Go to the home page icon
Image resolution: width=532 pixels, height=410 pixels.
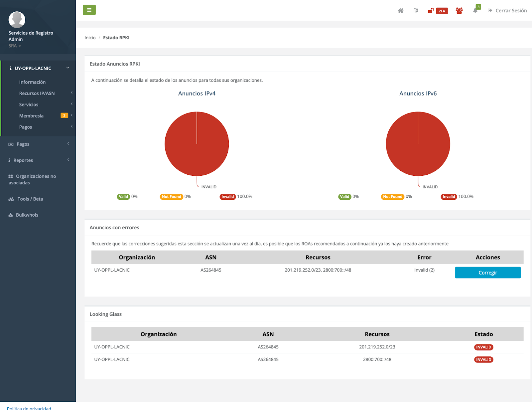click(x=400, y=11)
